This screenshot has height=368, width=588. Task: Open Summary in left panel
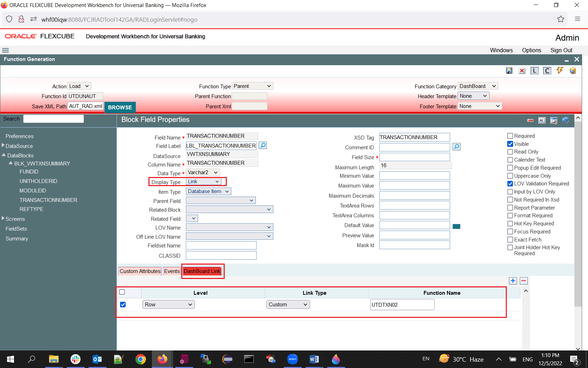point(17,239)
